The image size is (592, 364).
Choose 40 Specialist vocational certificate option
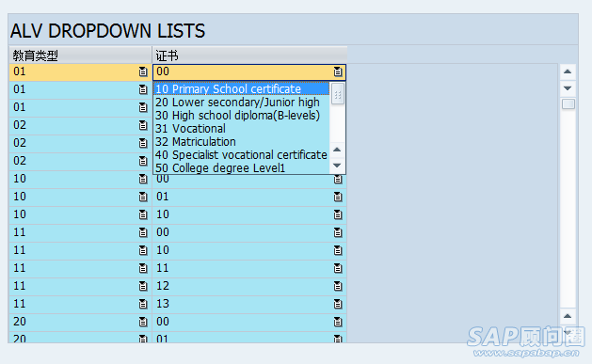pos(241,155)
